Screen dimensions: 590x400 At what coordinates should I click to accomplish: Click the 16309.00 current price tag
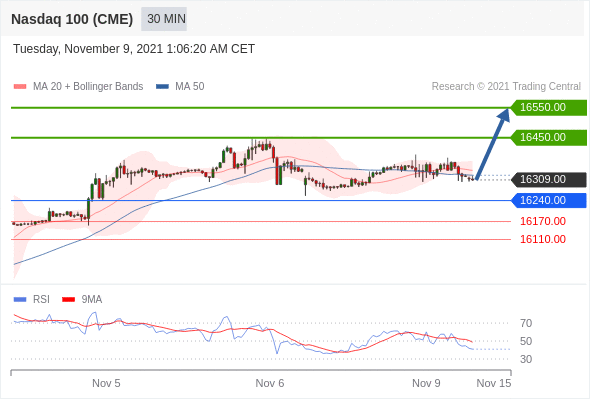tap(549, 179)
